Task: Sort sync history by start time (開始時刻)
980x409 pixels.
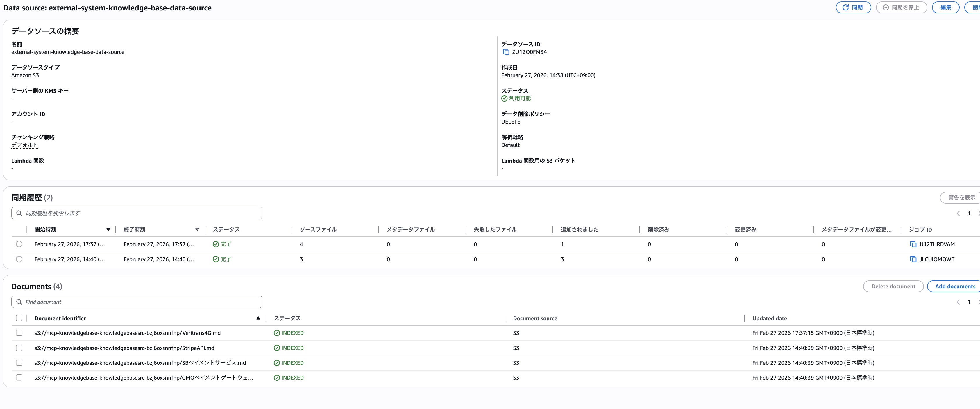Action: coord(108,230)
